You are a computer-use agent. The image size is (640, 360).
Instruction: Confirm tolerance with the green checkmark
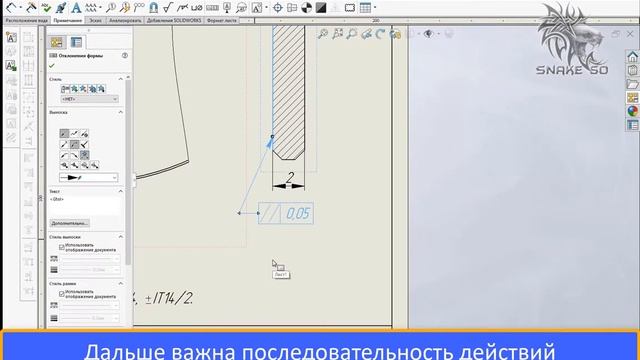pos(52,65)
